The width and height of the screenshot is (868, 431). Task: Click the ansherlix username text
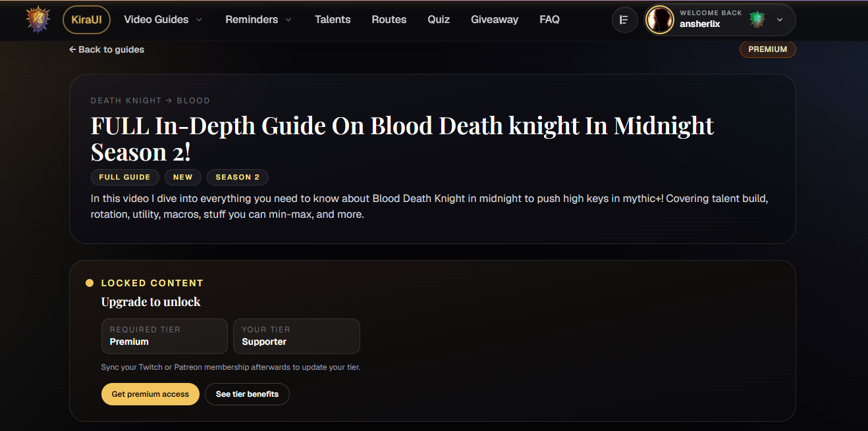tap(701, 24)
